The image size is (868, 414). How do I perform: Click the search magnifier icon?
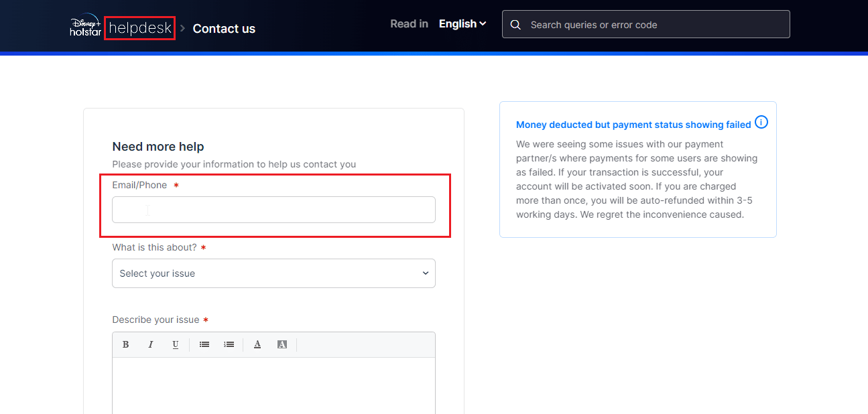click(515, 25)
